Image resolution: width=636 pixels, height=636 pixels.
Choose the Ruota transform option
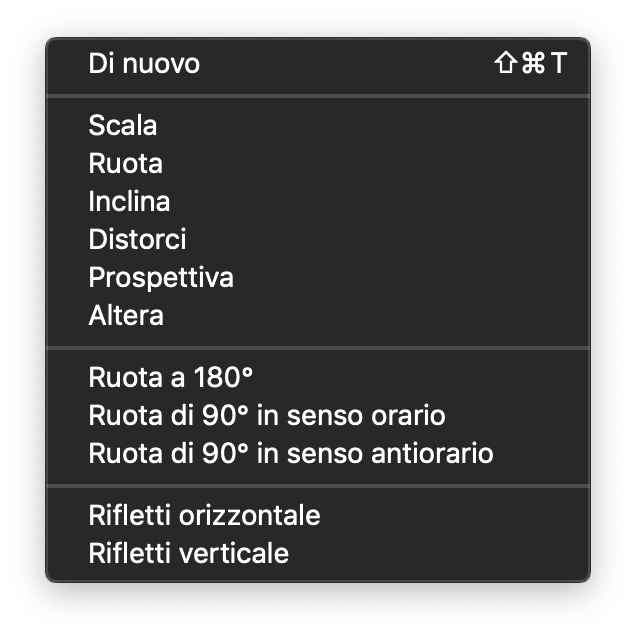coord(125,164)
